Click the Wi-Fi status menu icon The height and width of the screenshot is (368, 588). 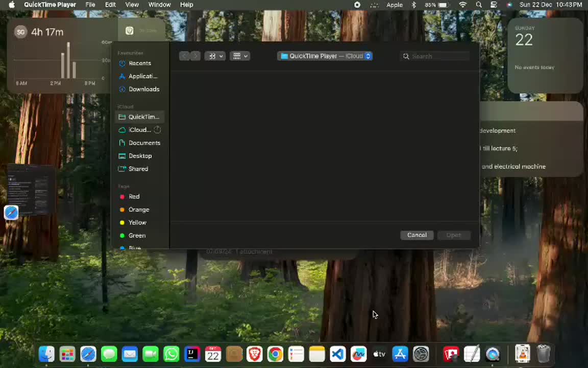(x=463, y=5)
